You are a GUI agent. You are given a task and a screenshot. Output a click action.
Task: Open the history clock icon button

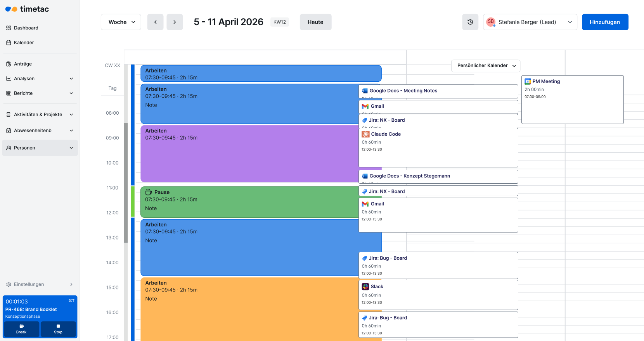pyautogui.click(x=470, y=22)
